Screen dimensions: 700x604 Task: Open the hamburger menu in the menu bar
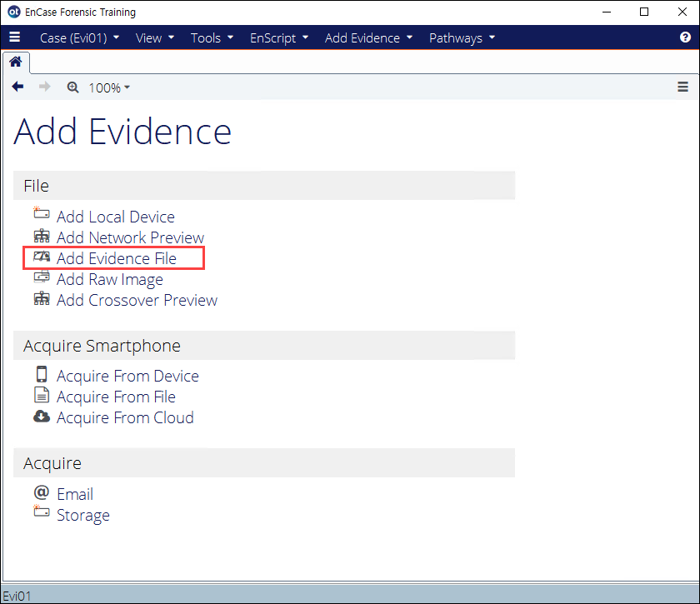[x=15, y=37]
